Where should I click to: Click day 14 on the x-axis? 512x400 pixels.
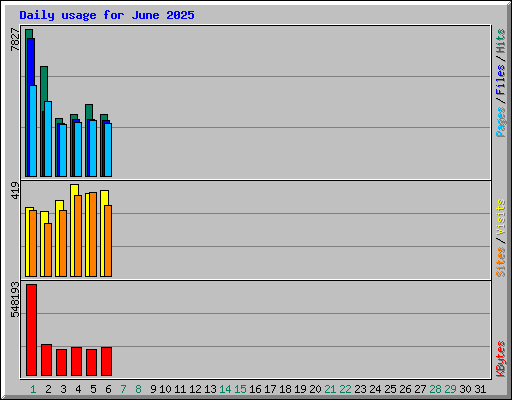click(x=225, y=389)
